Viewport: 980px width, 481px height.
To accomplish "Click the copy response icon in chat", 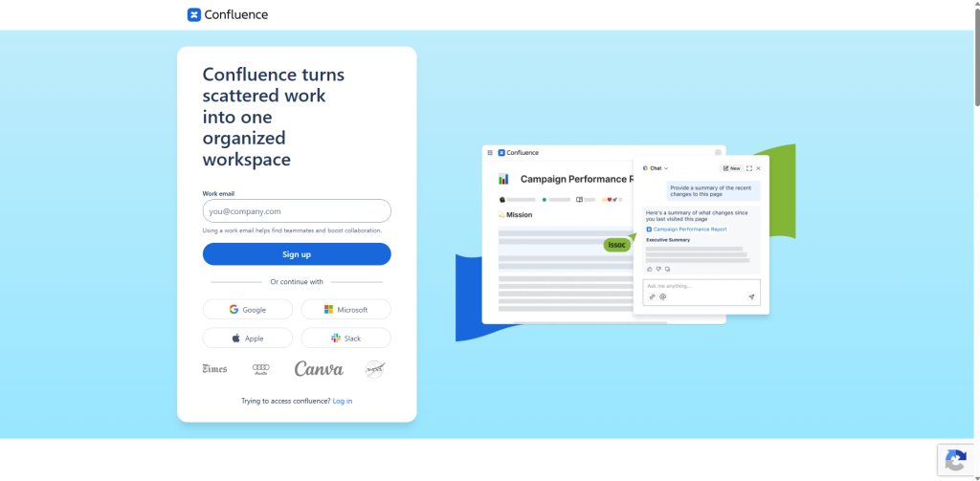I will tap(667, 269).
